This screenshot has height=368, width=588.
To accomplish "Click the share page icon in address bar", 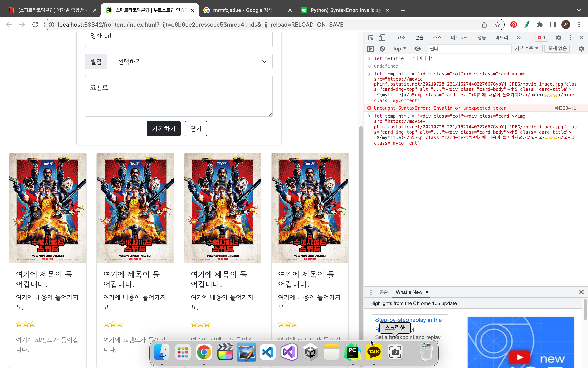I will point(484,25).
